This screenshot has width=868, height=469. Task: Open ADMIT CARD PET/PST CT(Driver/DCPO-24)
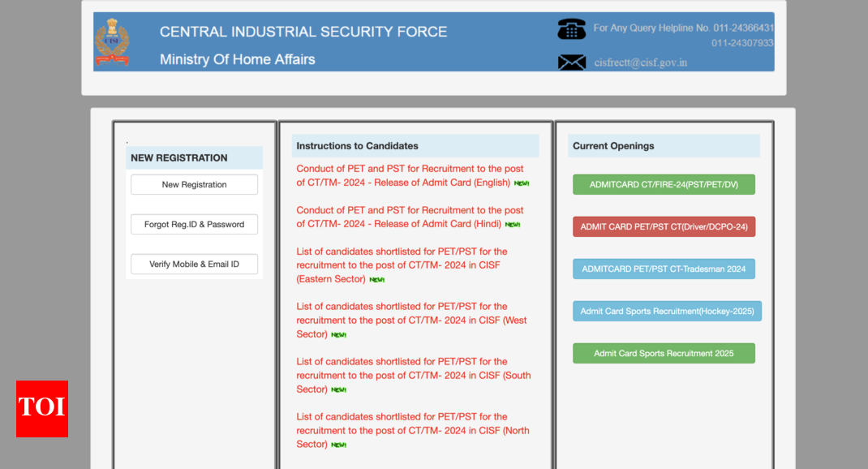tap(664, 226)
